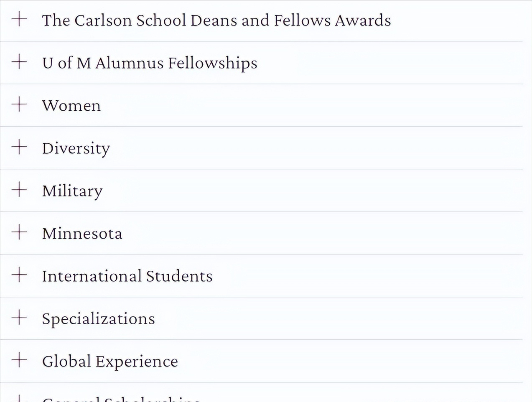Click the plus icon next to U of M Alumnus Fellowships

pyautogui.click(x=19, y=62)
